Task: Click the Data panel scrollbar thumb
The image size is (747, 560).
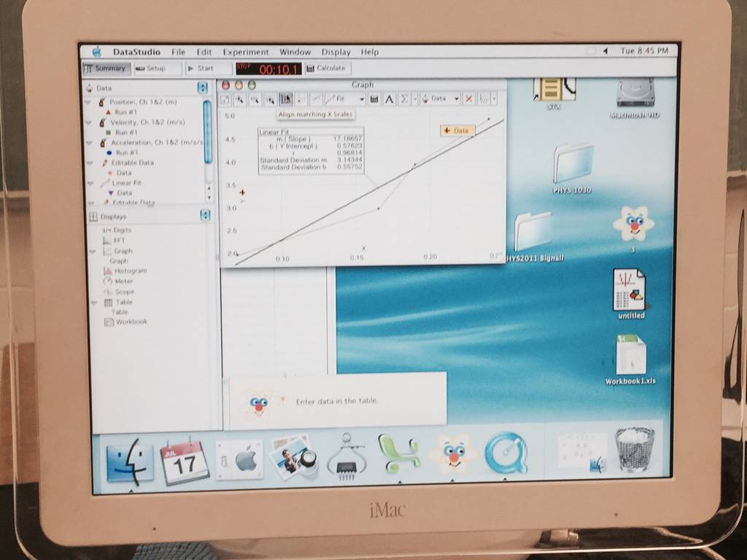Action: (207, 132)
